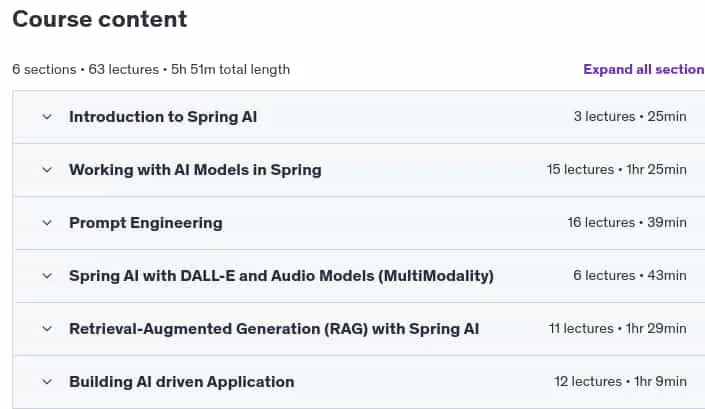Expand the Introduction to Spring AI chevron
Viewport: 705px width, 409px height.
click(x=47, y=117)
